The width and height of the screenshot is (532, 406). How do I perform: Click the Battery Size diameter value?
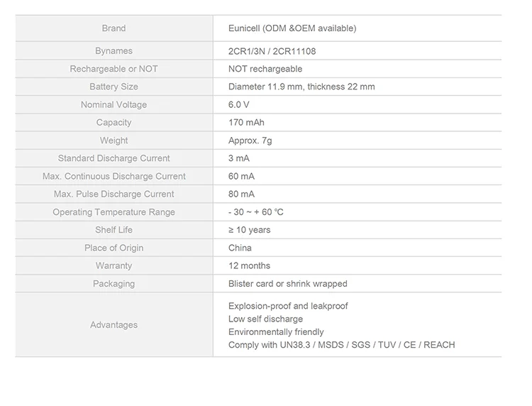point(301,87)
